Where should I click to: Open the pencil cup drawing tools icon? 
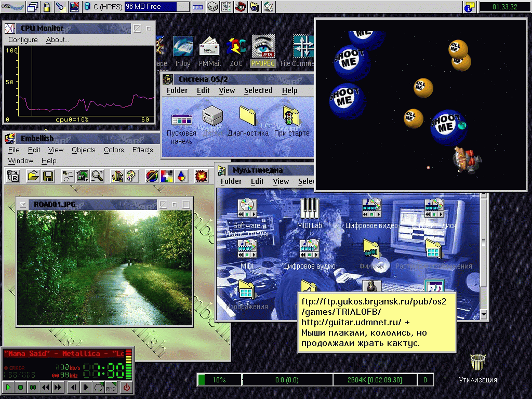point(117,176)
